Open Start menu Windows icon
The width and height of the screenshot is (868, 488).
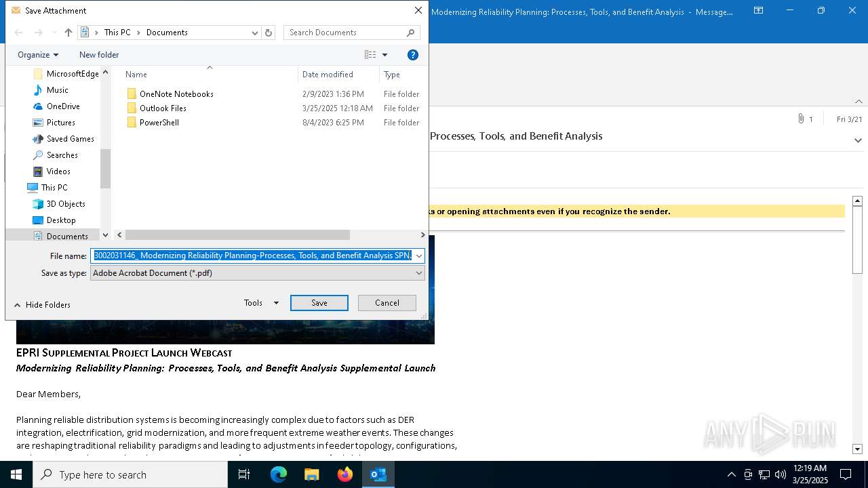coord(16,474)
